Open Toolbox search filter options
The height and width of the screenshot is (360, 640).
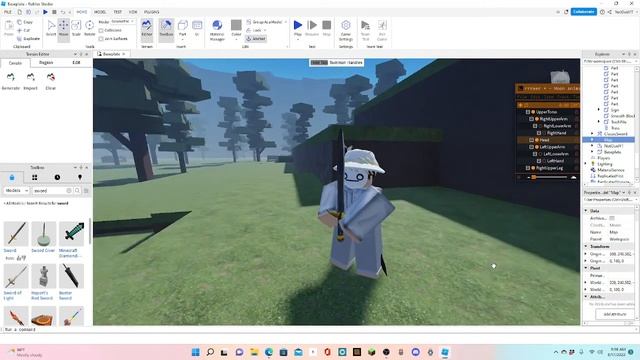(x=86, y=191)
